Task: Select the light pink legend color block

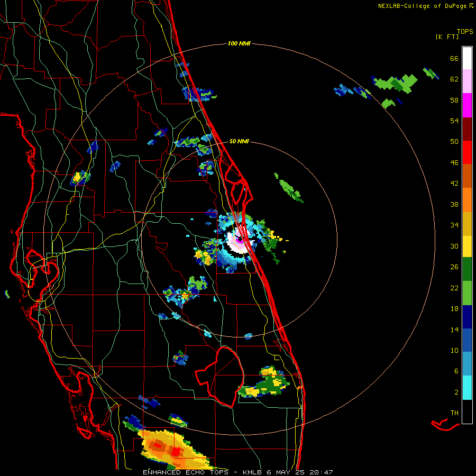Action: 467,81
